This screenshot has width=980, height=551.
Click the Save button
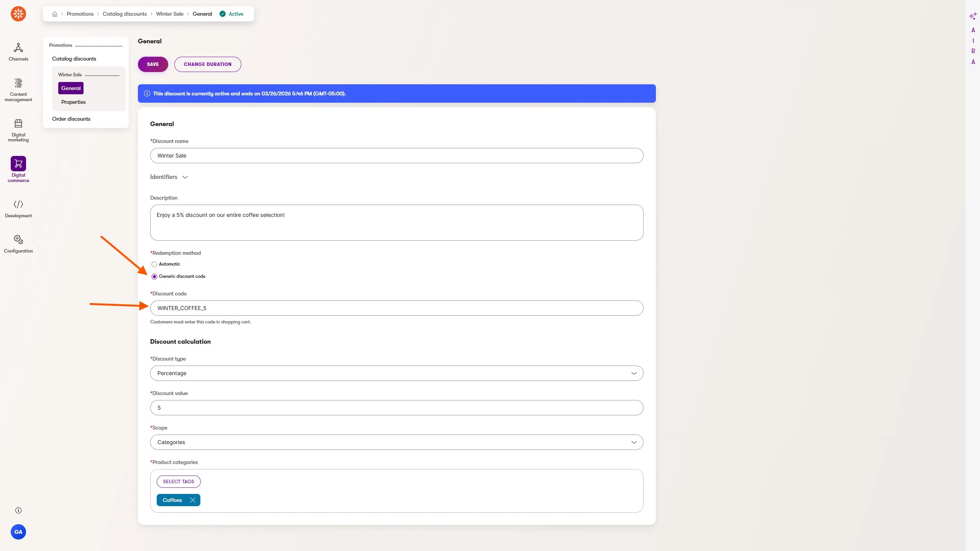click(x=153, y=64)
